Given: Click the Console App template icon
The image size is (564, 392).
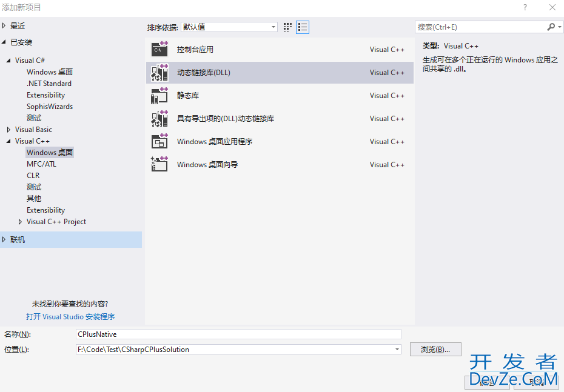Looking at the screenshot, I should tap(159, 49).
